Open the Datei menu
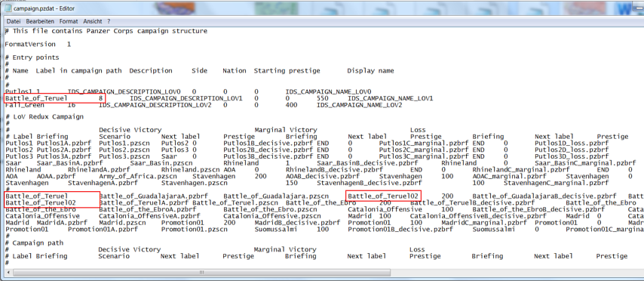 (14, 21)
